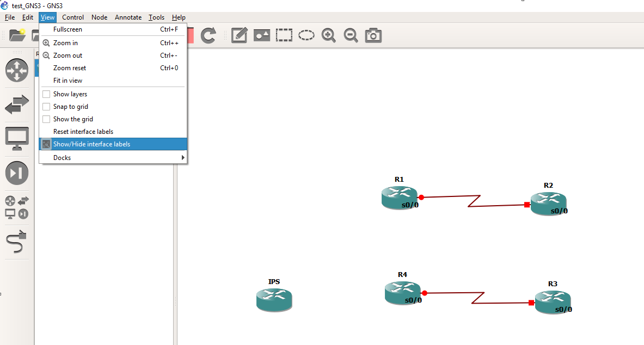
Task: Select the add note tool icon
Action: pyautogui.click(x=239, y=35)
